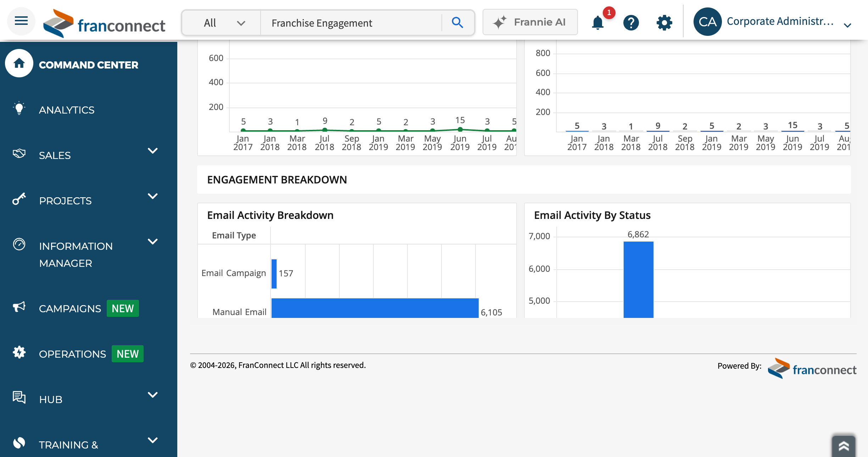This screenshot has width=868, height=457.
Task: Click the Jun 2019 point with value 15
Action: 460,130
